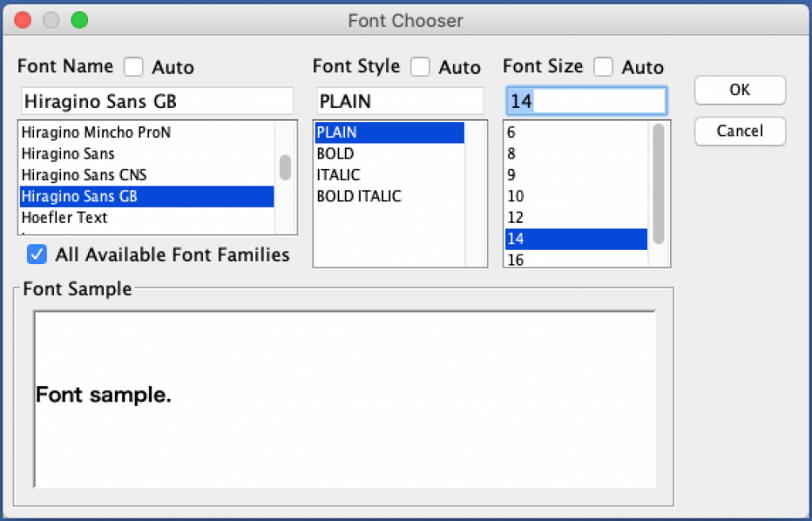The height and width of the screenshot is (521, 812).
Task: Click the OK button
Action: click(x=739, y=90)
